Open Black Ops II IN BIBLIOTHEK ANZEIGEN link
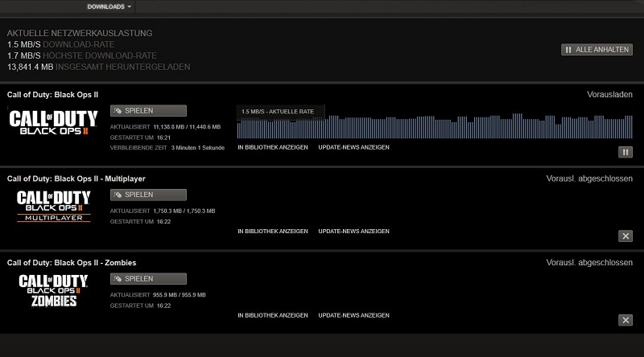The image size is (644, 357). point(273,147)
